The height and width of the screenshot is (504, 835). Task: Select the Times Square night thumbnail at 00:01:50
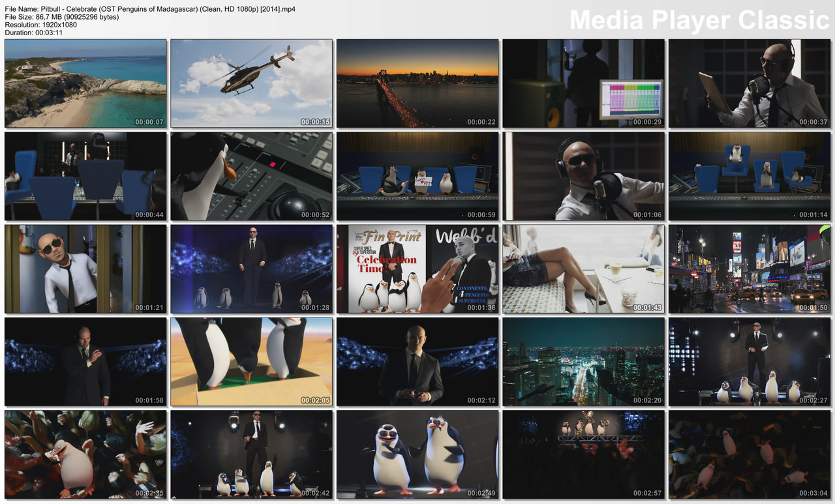[749, 269]
